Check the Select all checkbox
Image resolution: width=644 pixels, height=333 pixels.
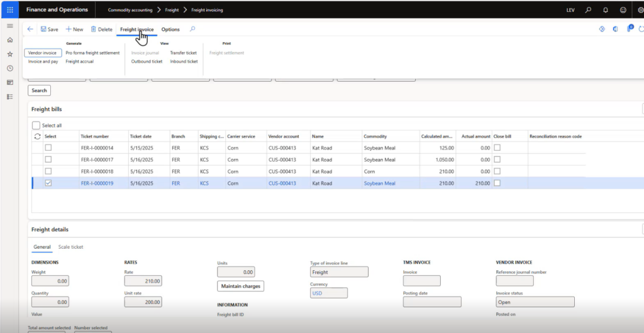[x=36, y=126]
